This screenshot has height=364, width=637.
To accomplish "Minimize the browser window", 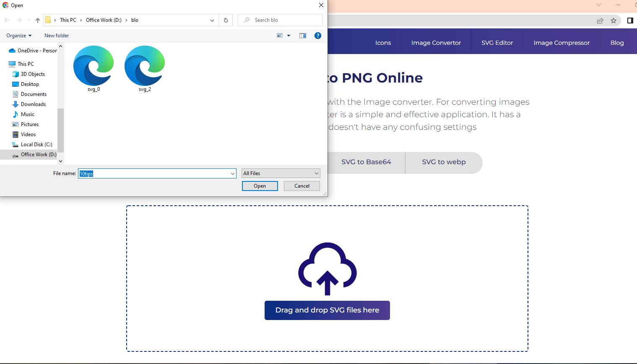I will (x=618, y=5).
